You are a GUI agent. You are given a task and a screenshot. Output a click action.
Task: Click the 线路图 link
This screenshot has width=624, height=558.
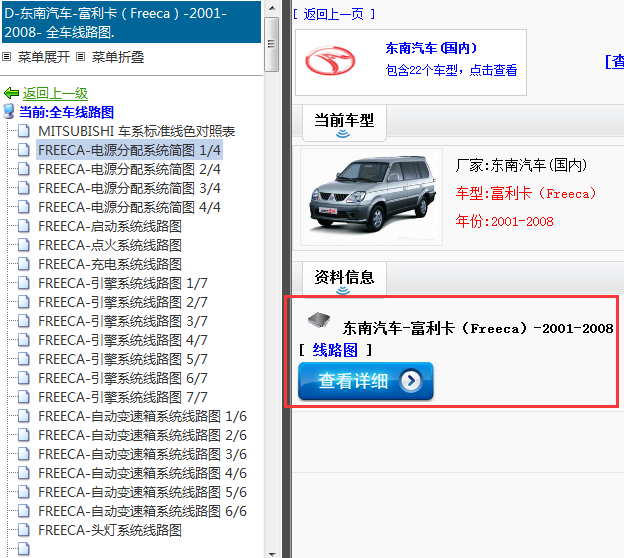[335, 350]
